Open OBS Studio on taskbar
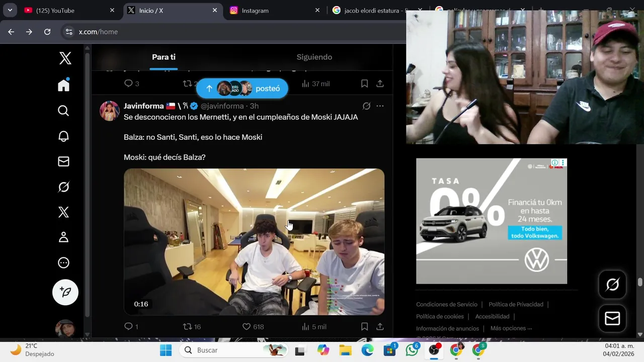644x362 pixels. point(434,350)
